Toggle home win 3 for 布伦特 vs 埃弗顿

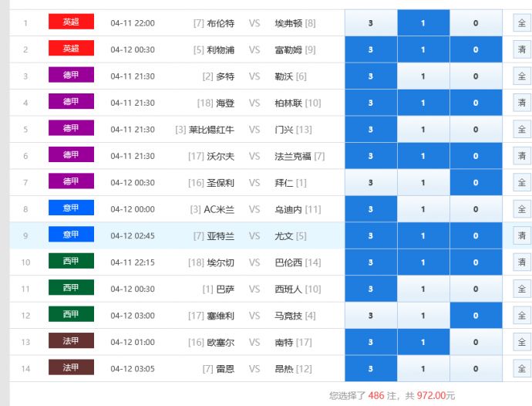371,23
